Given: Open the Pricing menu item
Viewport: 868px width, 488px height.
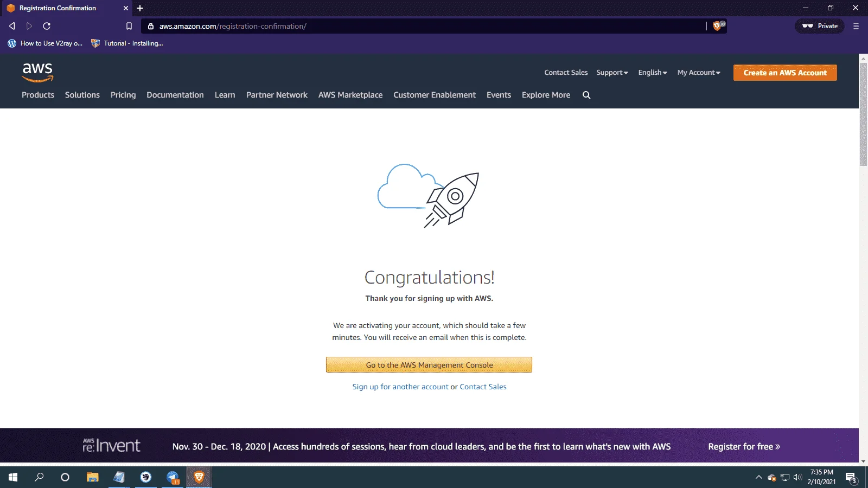Looking at the screenshot, I should [123, 95].
